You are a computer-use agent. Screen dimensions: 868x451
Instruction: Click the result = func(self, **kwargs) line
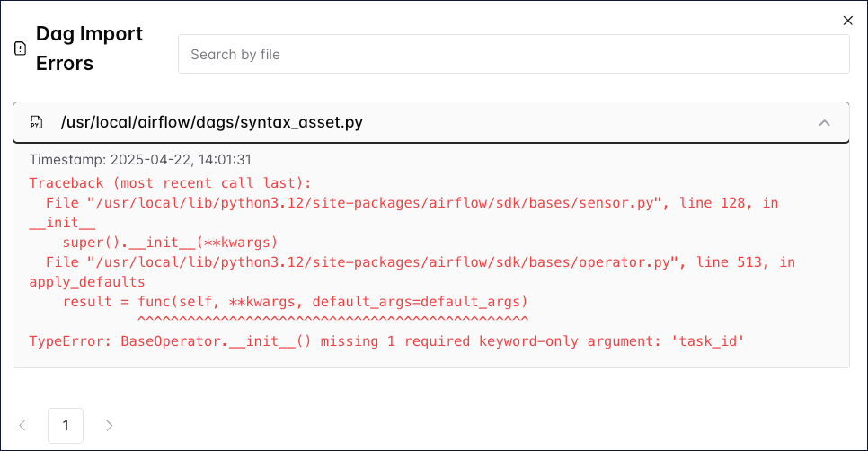[295, 302]
